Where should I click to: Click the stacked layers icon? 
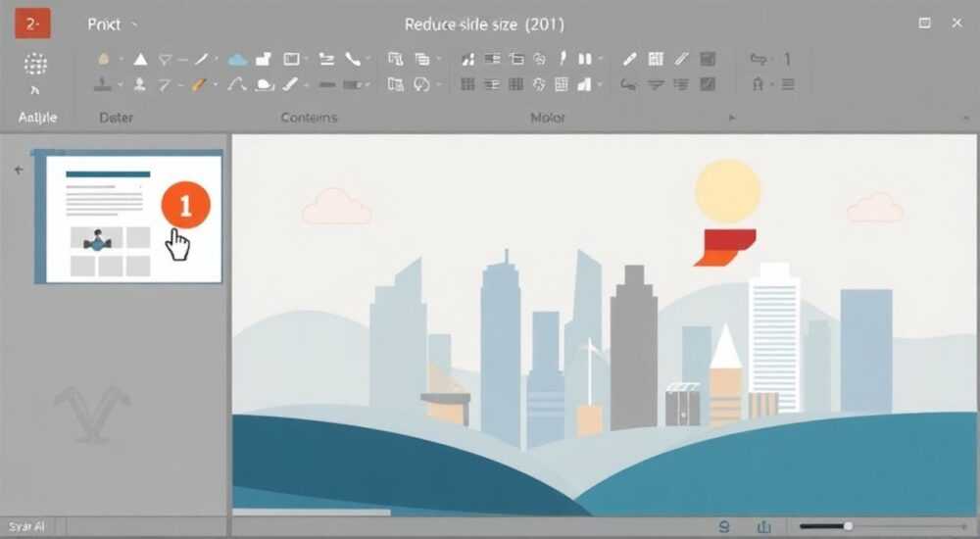click(x=422, y=60)
